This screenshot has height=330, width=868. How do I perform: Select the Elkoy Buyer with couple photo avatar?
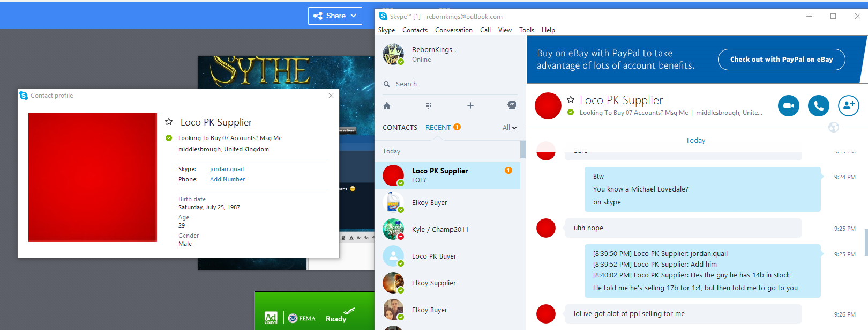click(447, 310)
